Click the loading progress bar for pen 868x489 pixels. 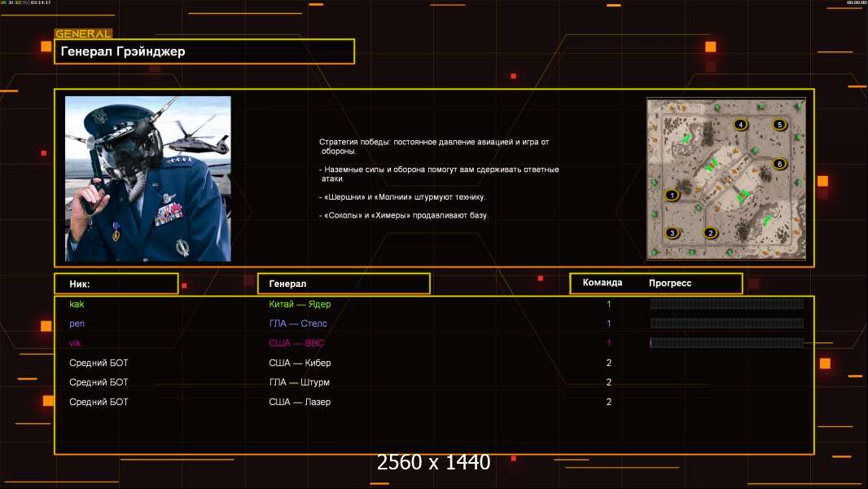(727, 324)
